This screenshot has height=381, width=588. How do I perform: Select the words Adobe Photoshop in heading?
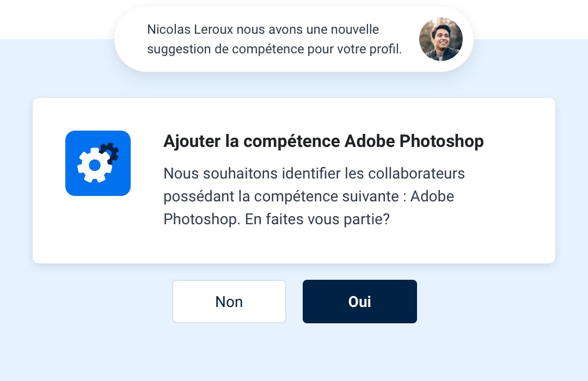point(414,142)
